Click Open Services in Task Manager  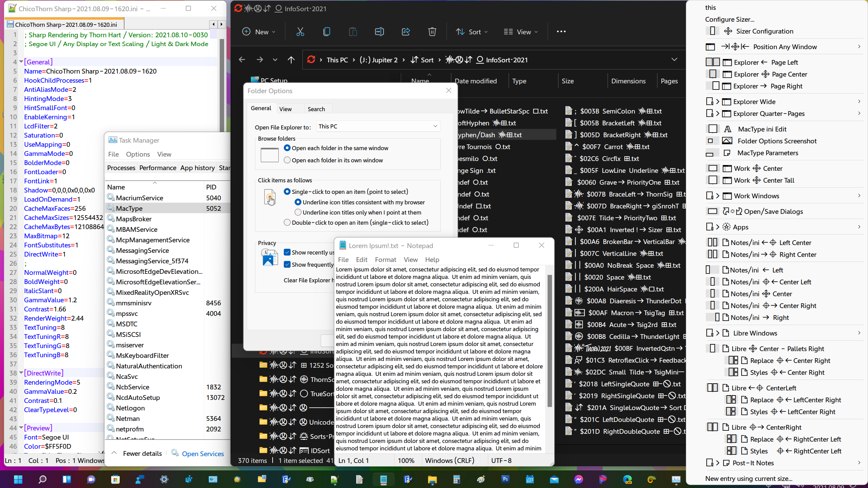(203, 453)
